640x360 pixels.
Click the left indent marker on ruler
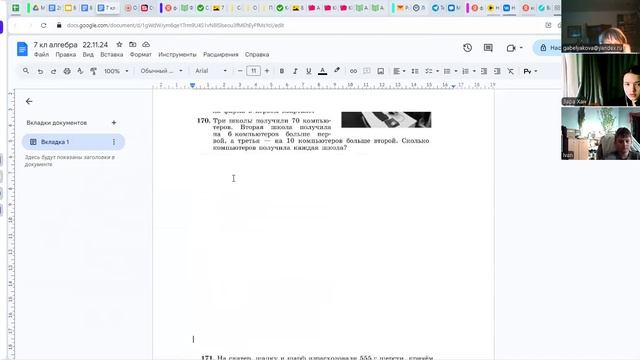192,85
